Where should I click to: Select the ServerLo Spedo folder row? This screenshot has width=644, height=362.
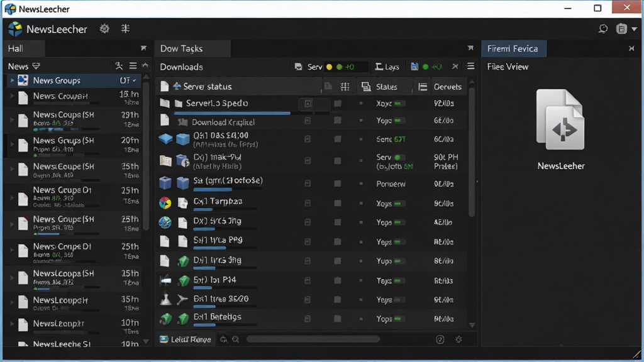(x=312, y=104)
